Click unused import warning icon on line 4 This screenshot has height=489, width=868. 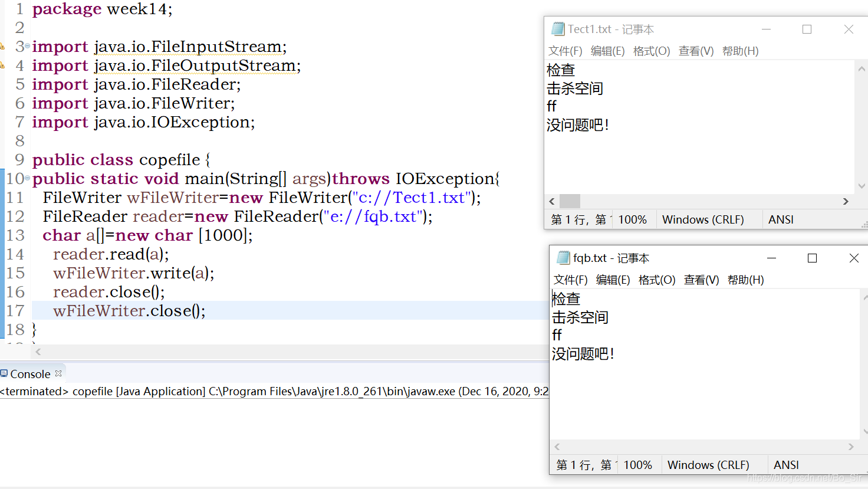click(2, 65)
